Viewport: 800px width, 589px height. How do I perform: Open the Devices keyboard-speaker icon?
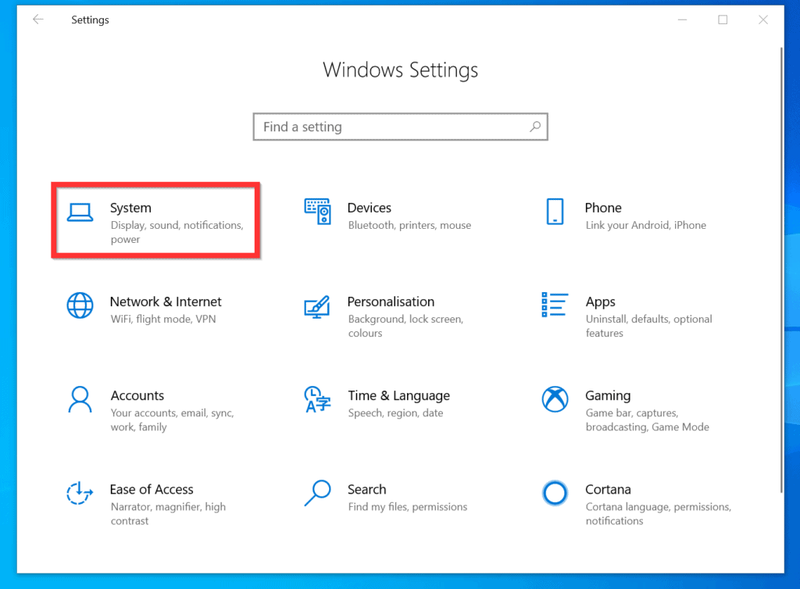point(317,212)
